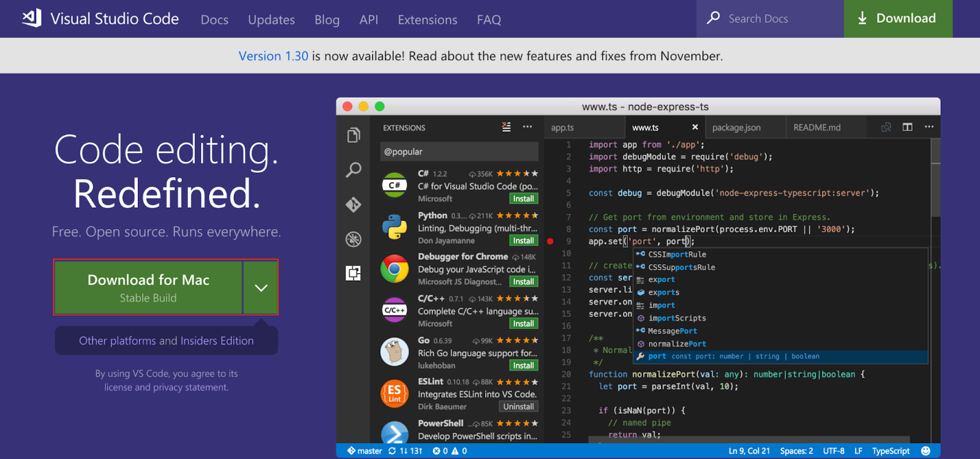The image size is (980, 459).
Task: Install the Debugger for Chrome extension
Action: pyautogui.click(x=524, y=282)
